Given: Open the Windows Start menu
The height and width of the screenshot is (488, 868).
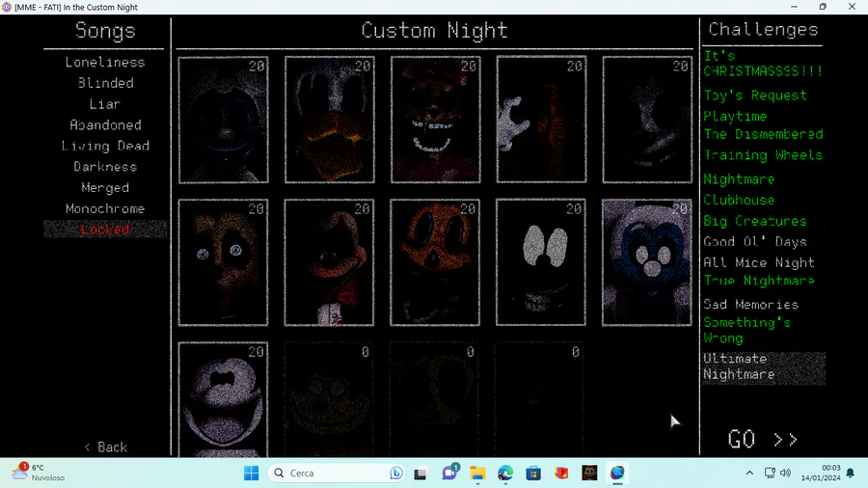Looking at the screenshot, I should (x=252, y=474).
